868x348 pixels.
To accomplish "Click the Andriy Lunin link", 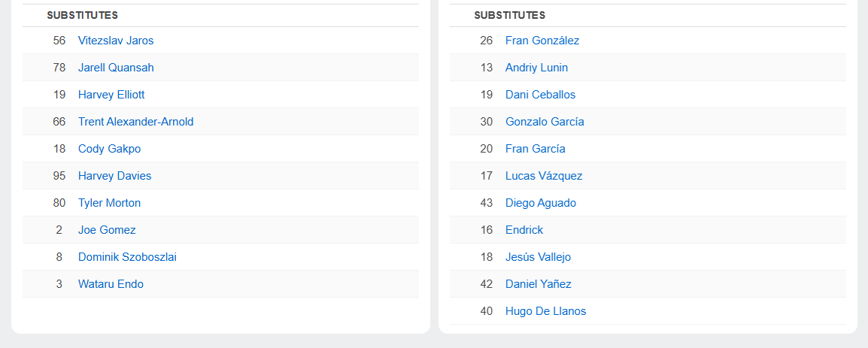I will click(536, 68).
